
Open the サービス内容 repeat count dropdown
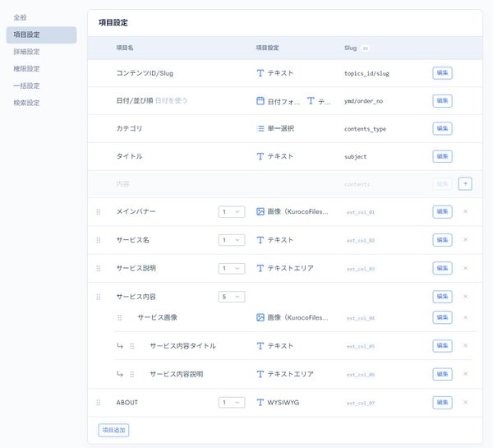tap(232, 297)
